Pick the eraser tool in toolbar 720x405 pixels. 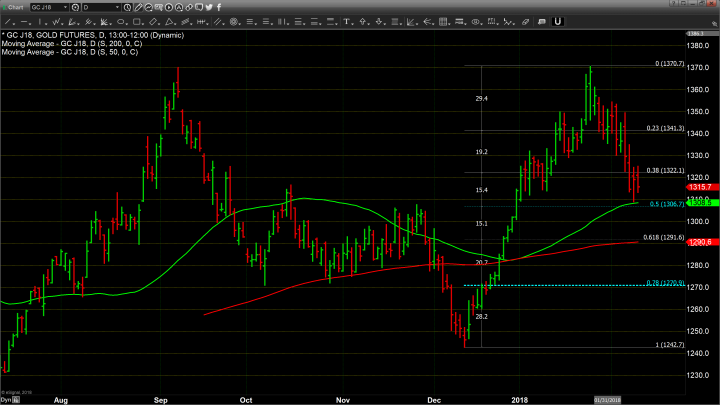pyautogui.click(x=524, y=20)
